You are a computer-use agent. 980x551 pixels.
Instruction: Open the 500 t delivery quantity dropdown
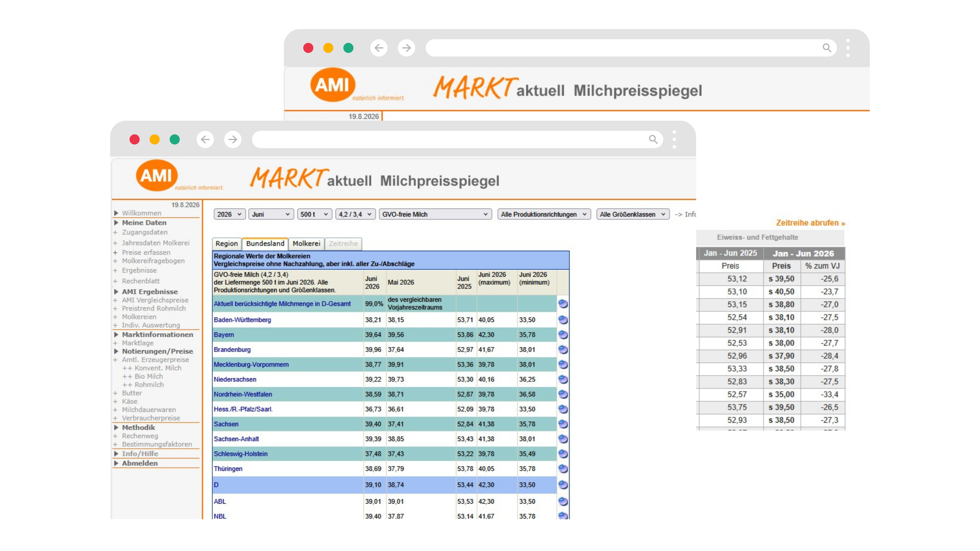point(314,214)
